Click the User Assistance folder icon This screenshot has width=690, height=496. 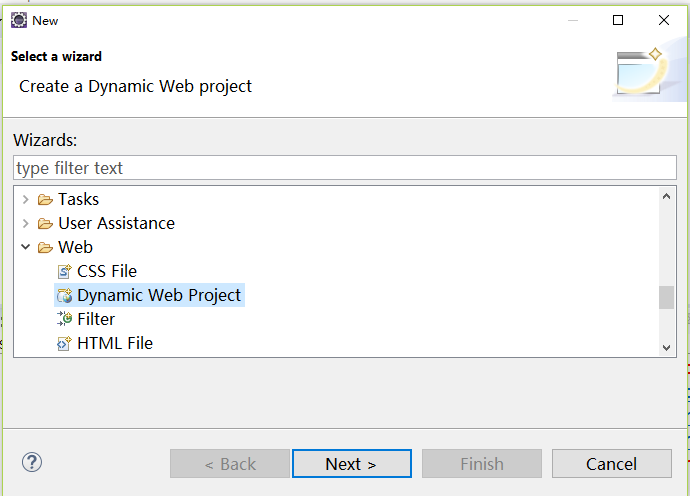45,223
